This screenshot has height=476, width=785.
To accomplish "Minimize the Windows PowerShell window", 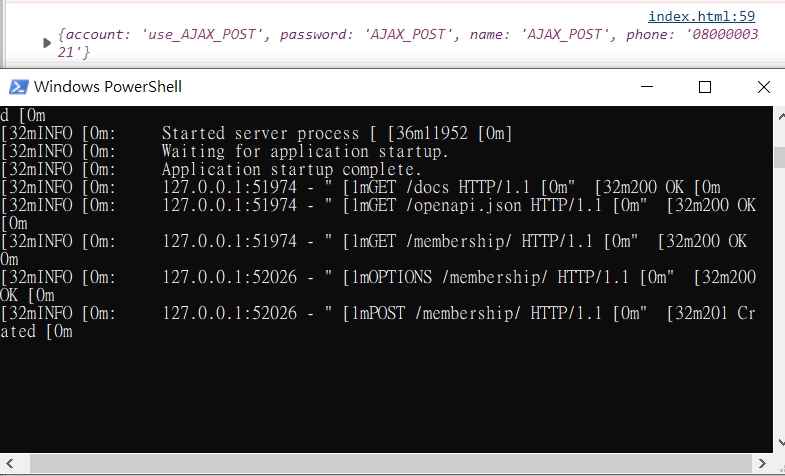I will pyautogui.click(x=647, y=87).
